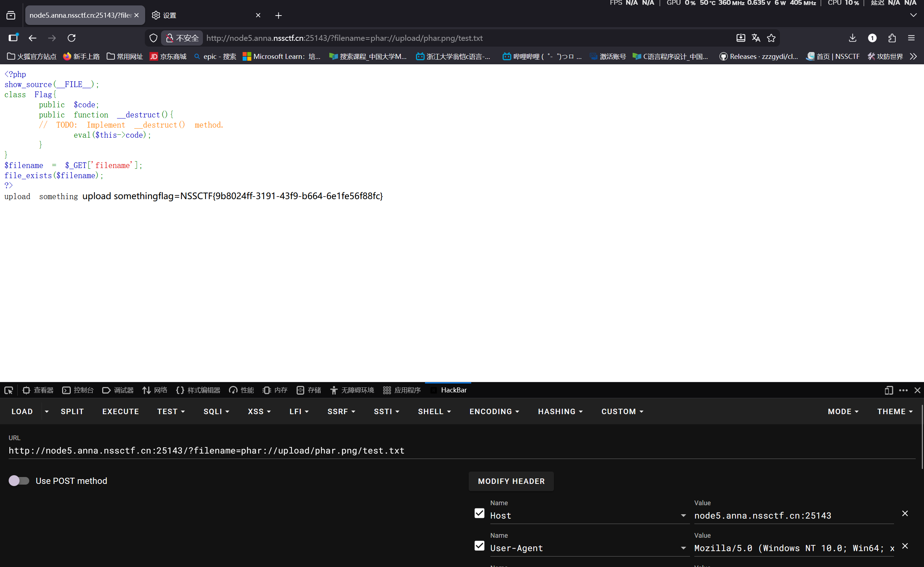Click the recent tabs view icon
Screen dimensions: 924x567
tap(11, 16)
